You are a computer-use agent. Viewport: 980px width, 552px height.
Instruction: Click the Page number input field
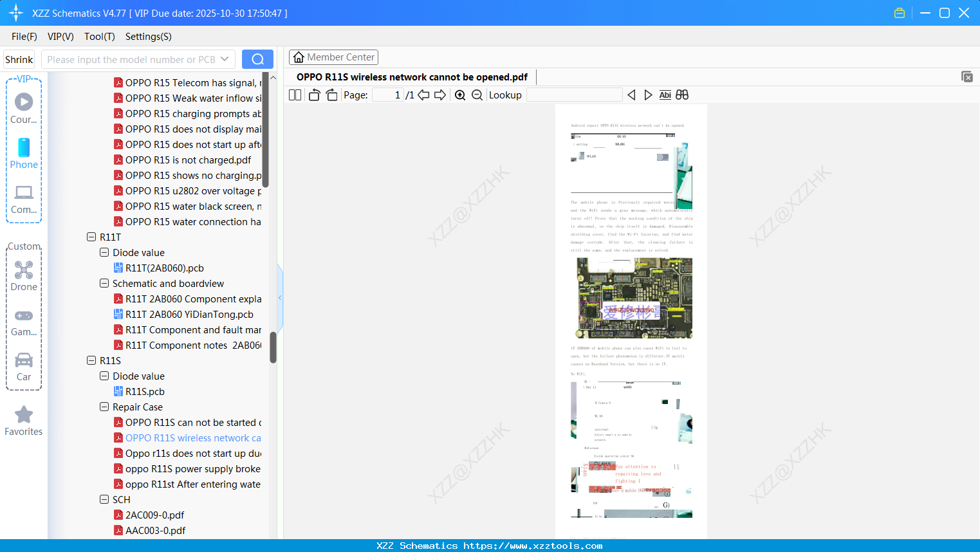[387, 95]
